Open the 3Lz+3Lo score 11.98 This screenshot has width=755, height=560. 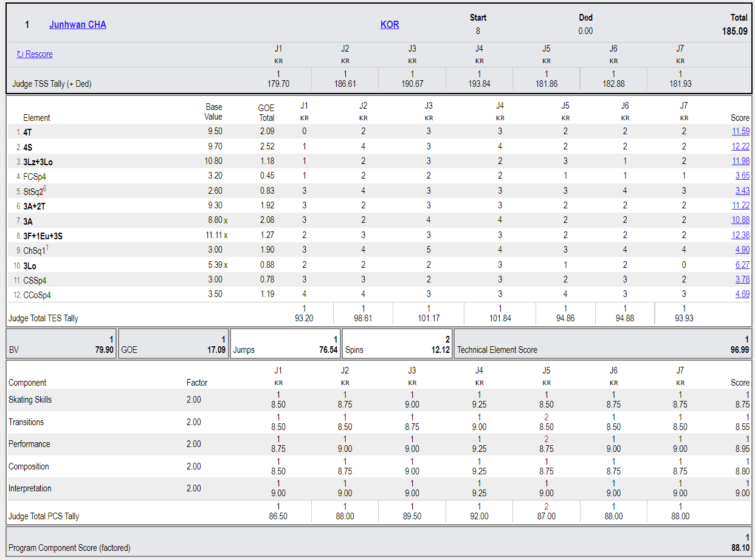[x=741, y=161]
